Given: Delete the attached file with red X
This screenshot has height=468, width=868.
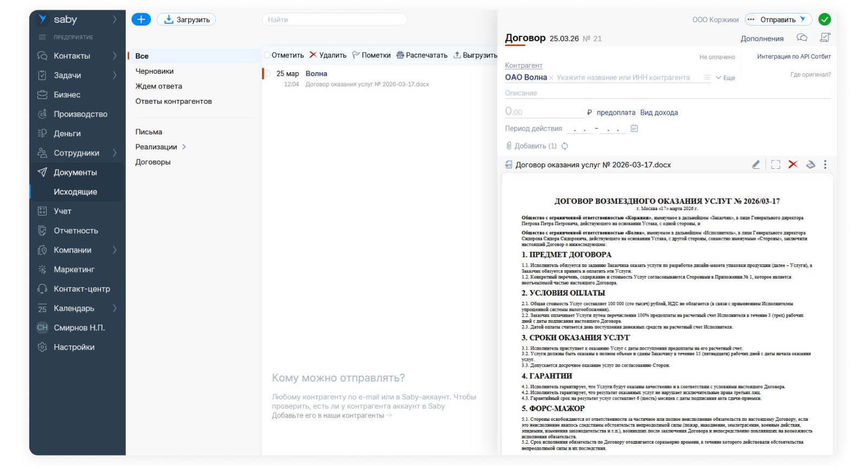Looking at the screenshot, I should [x=793, y=165].
